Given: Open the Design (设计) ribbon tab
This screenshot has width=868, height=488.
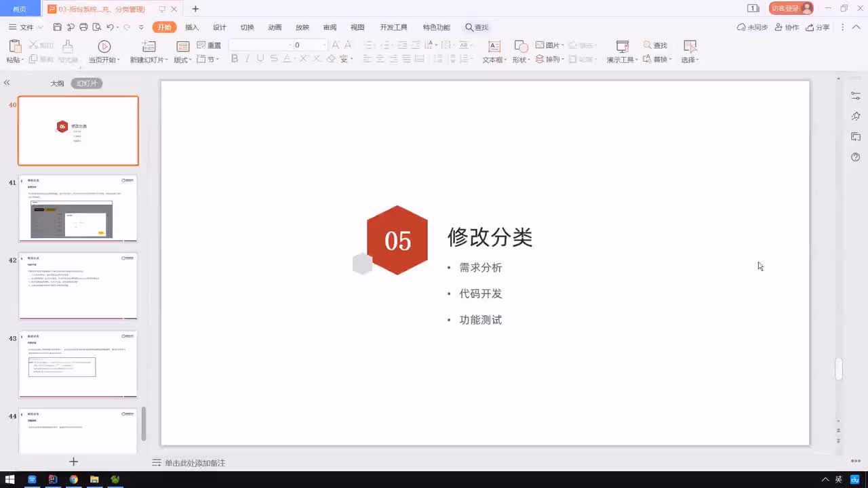Looking at the screenshot, I should (x=220, y=27).
